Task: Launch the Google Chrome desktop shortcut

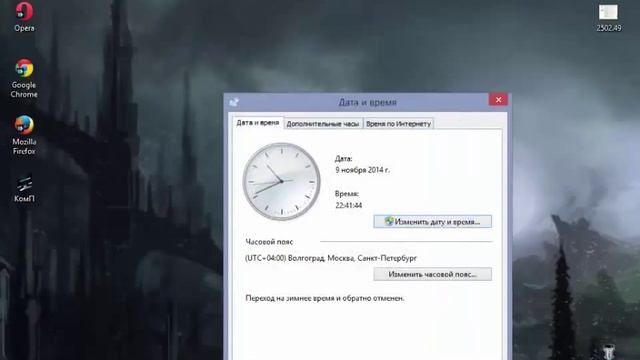Action: click(x=24, y=78)
